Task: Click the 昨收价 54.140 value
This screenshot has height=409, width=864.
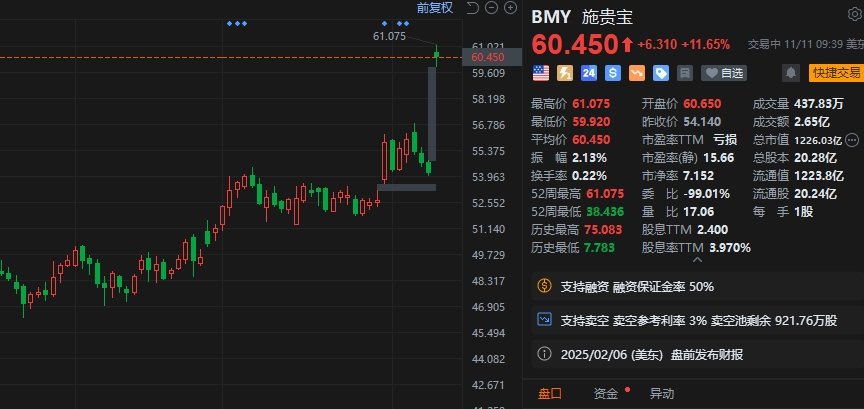Action: pyautogui.click(x=702, y=122)
